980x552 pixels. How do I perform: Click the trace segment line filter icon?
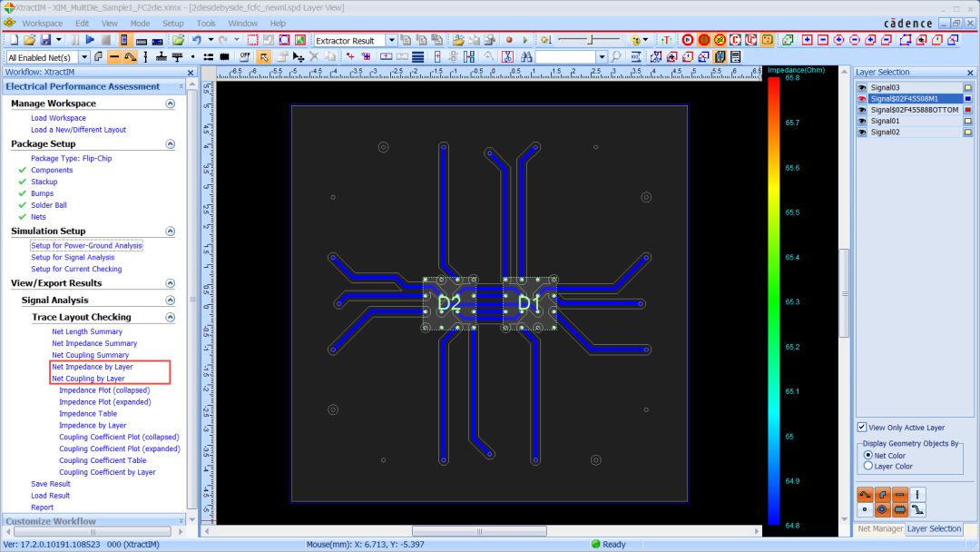pos(113,57)
